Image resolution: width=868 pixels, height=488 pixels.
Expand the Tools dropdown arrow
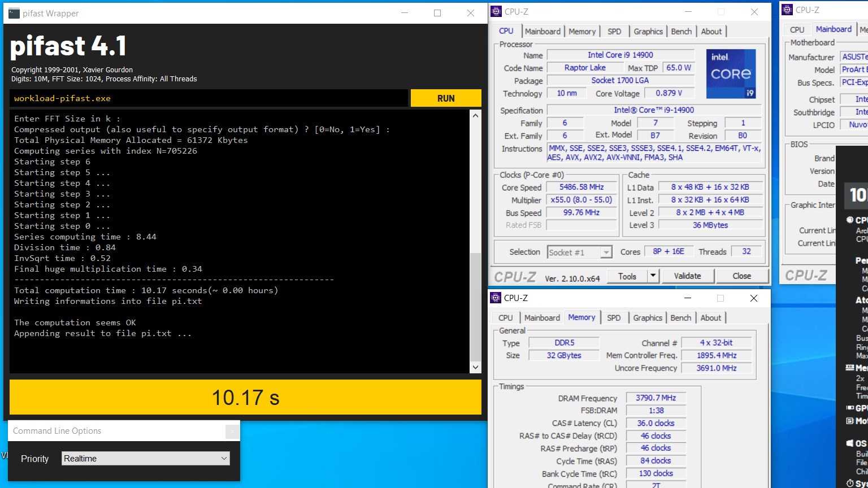click(653, 276)
